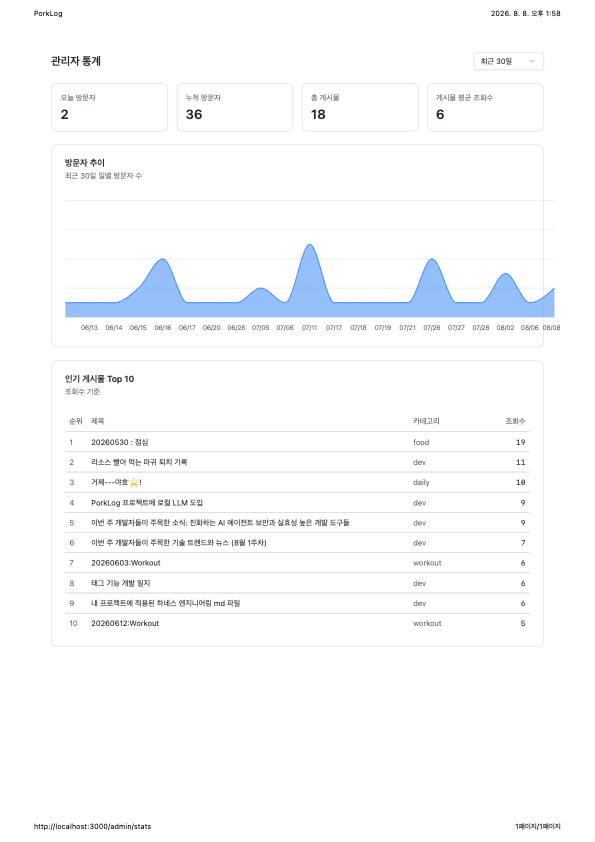595x842 pixels.
Task: Click the 인기 게시물 Top 10 heading
Action: [99, 379]
